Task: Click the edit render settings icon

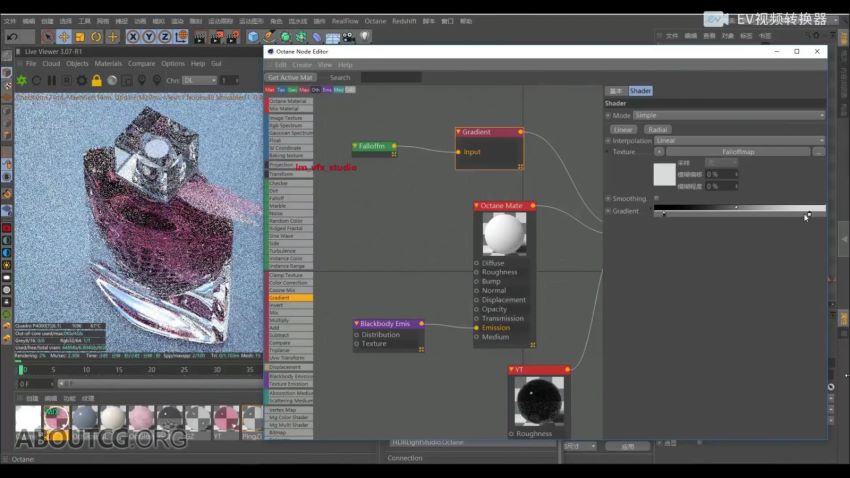Action: [x=233, y=37]
